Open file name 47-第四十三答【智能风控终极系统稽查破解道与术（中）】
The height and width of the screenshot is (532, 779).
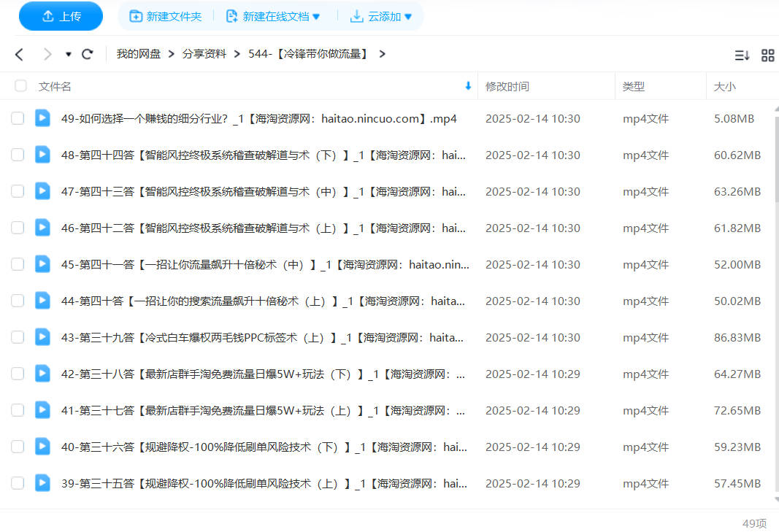[x=264, y=192]
